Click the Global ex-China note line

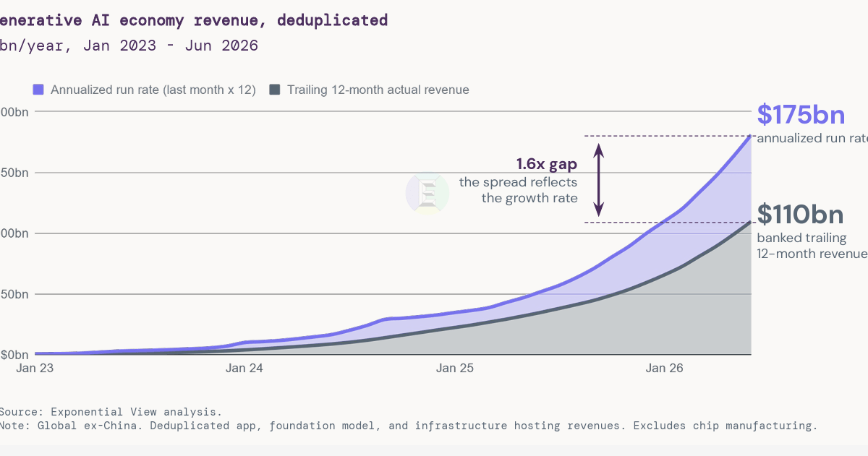(x=409, y=426)
